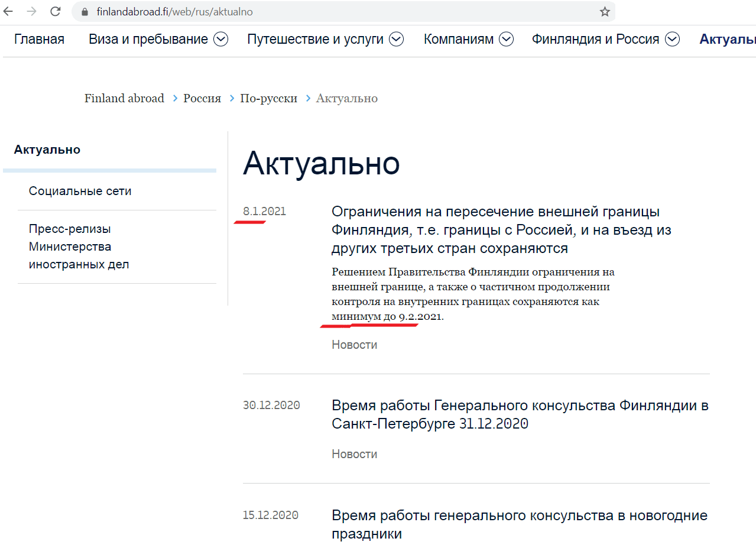Reload the current page
Image resolution: width=756 pixels, height=548 pixels.
pos(54,11)
